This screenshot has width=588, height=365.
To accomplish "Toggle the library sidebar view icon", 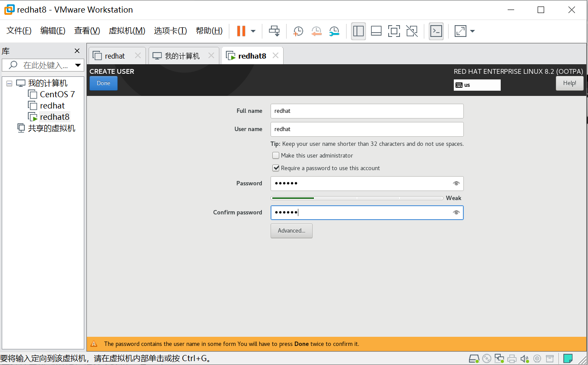I will (358, 31).
